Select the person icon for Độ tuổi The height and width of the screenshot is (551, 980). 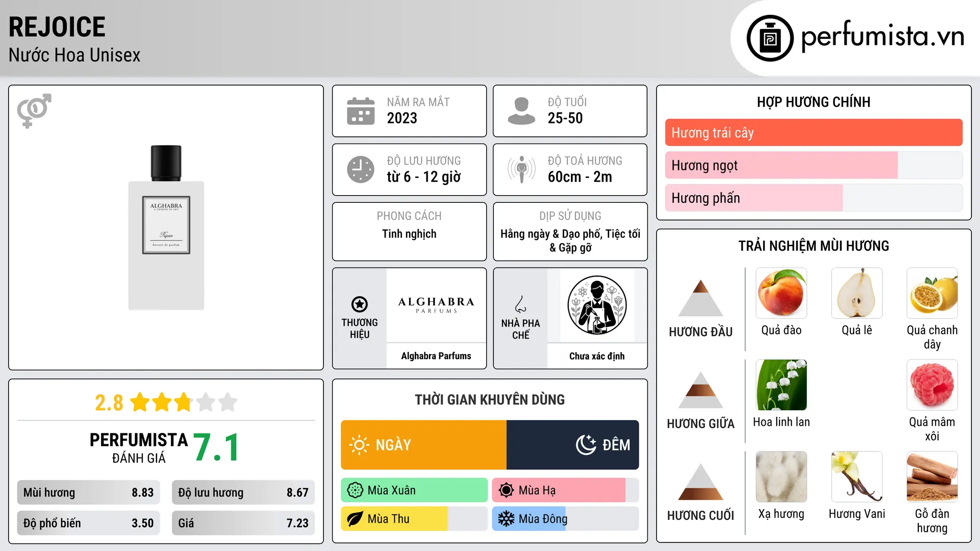[x=522, y=111]
